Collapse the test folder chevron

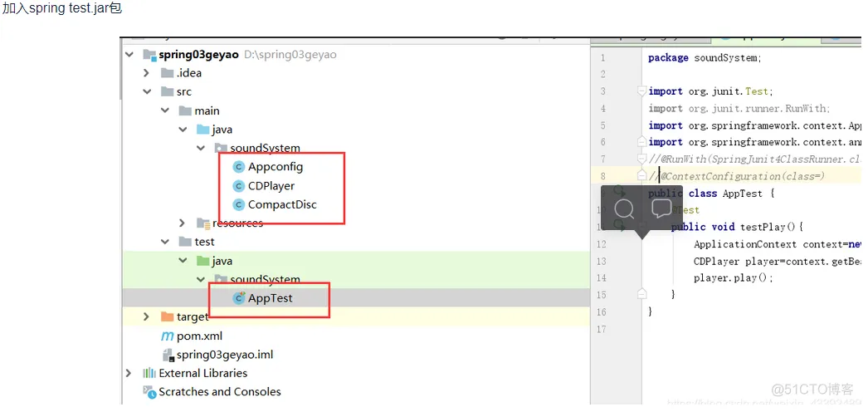[x=165, y=242]
